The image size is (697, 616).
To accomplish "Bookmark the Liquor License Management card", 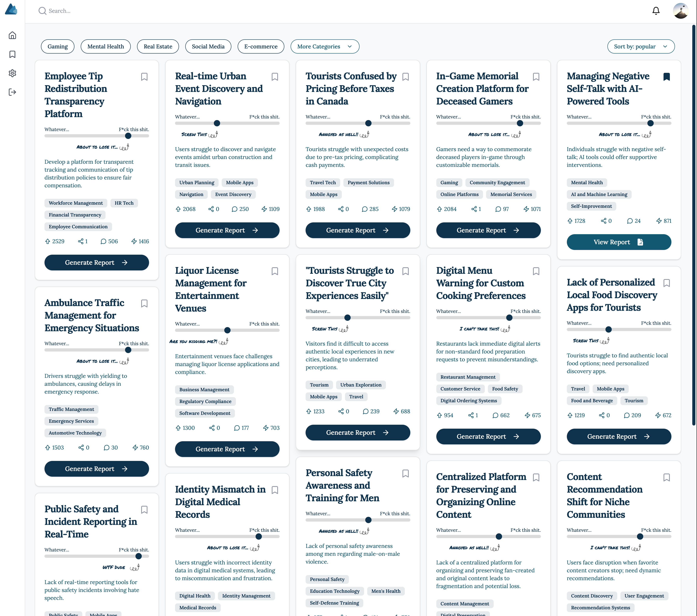I will pos(274,271).
